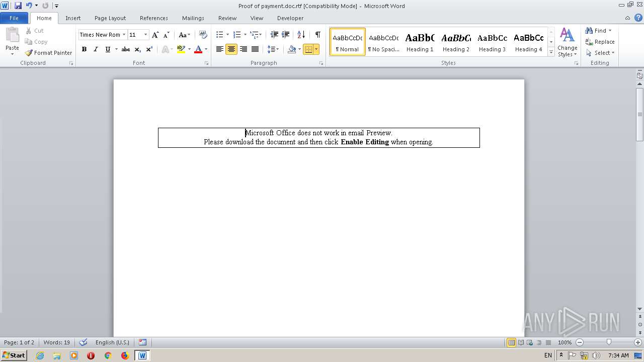Select Full Screen Reading view icon
Image resolution: width=644 pixels, height=362 pixels.
pos(520,342)
